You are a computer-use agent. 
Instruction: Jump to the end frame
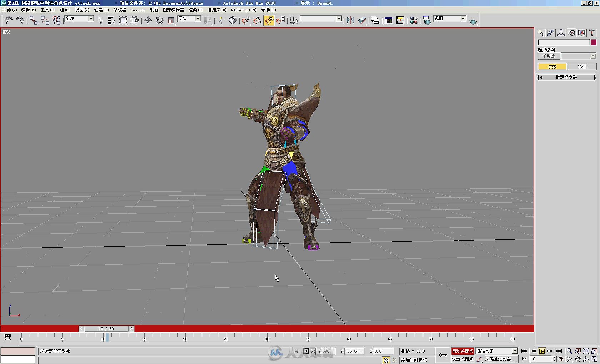[x=559, y=351]
